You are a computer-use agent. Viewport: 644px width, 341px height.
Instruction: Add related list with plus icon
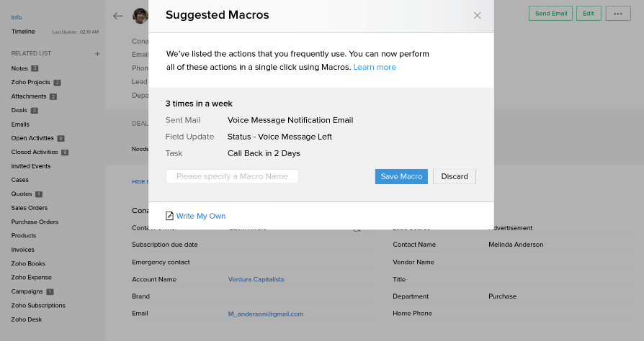98,54
